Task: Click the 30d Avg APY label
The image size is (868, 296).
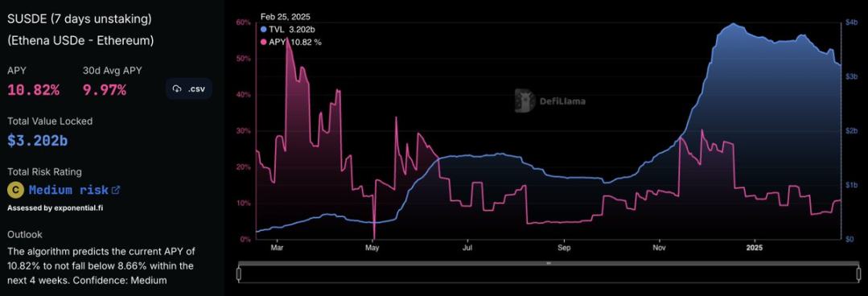Action: pos(113,71)
